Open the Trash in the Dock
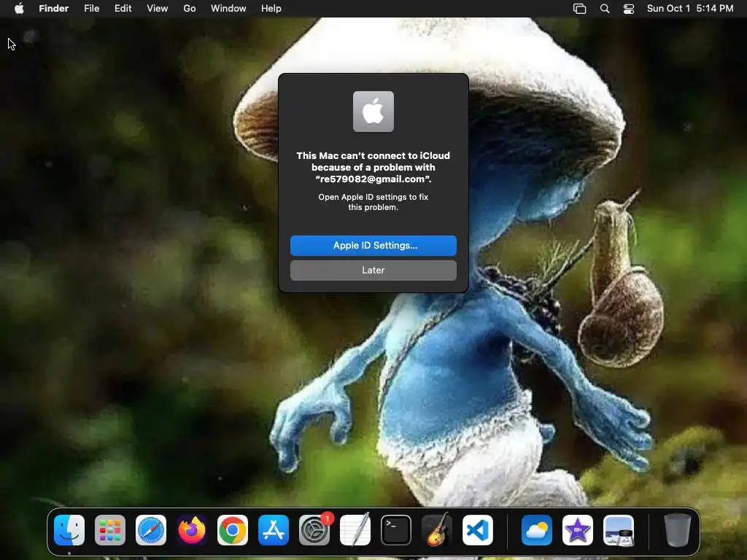This screenshot has width=747, height=560. [678, 530]
